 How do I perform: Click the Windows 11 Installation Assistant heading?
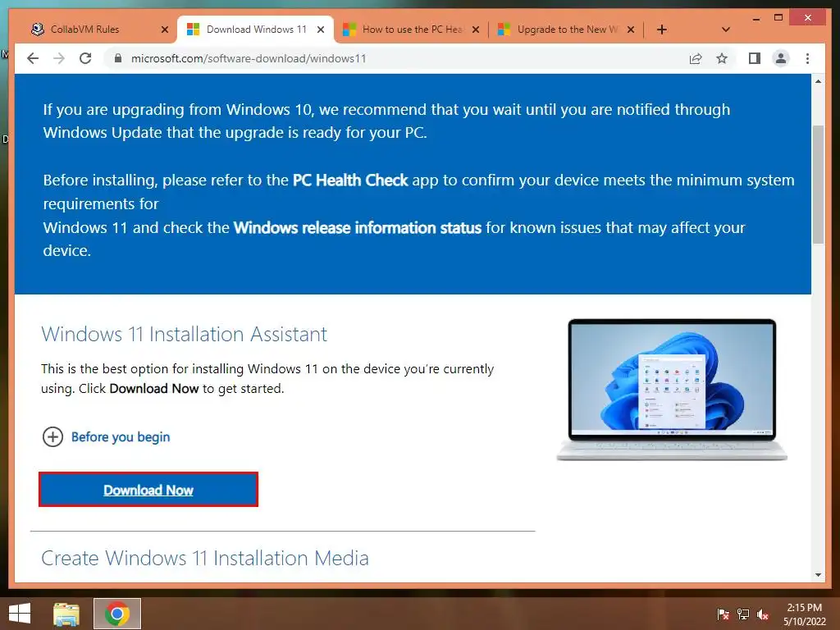(184, 335)
